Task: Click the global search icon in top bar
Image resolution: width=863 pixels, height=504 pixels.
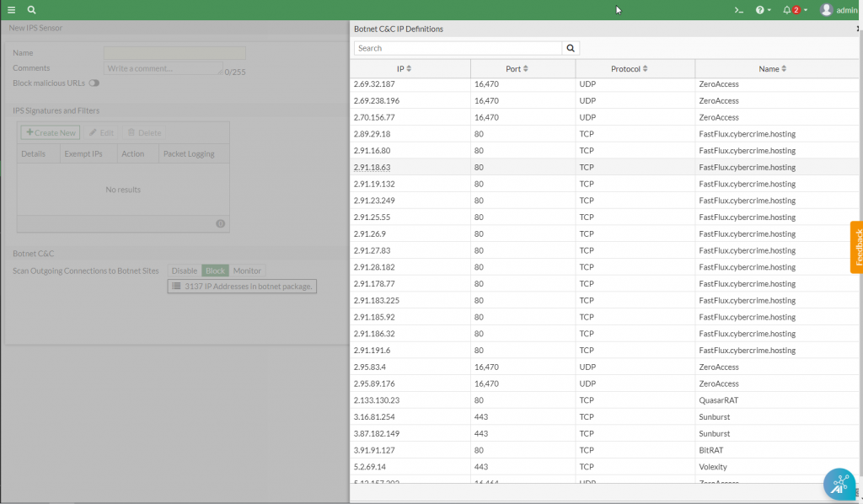Action: 31,10
